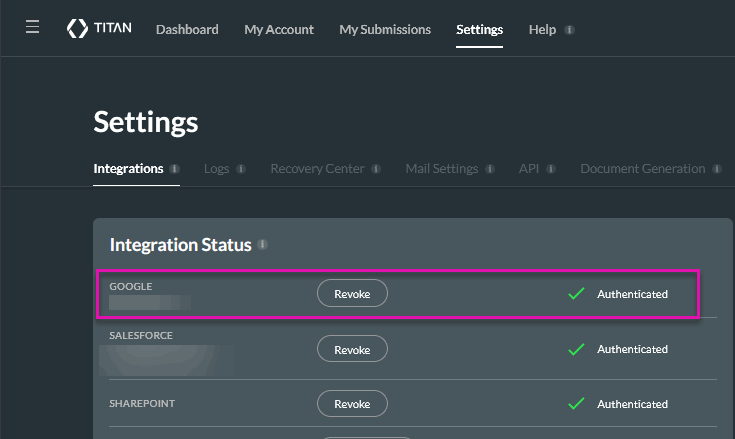Screen dimensions: 735x439
Task: Click info icon next to Help
Action: click(569, 30)
